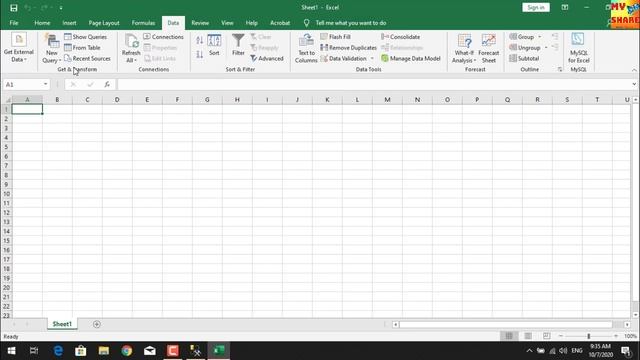Switch to the Formulas tab
The width and height of the screenshot is (640, 360).
coord(143,23)
